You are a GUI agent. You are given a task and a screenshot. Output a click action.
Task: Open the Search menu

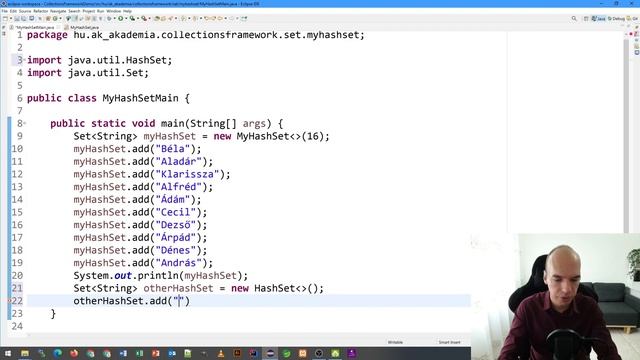coord(74,11)
